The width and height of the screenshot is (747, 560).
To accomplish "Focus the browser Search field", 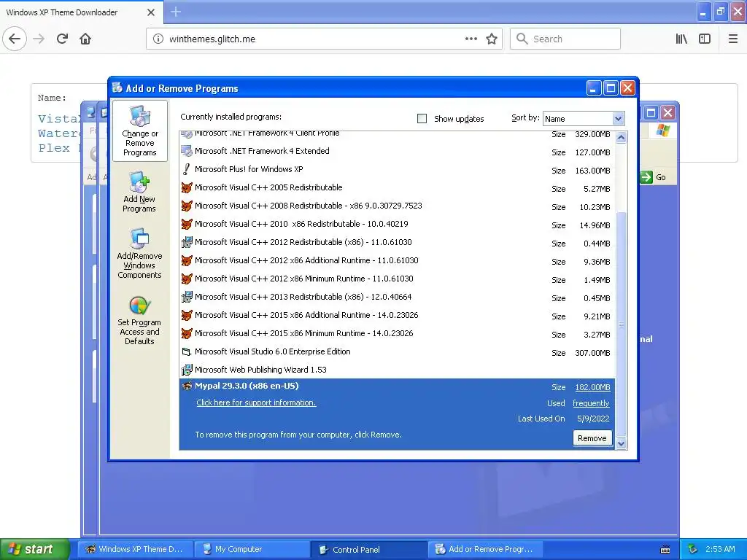I will 565,39.
